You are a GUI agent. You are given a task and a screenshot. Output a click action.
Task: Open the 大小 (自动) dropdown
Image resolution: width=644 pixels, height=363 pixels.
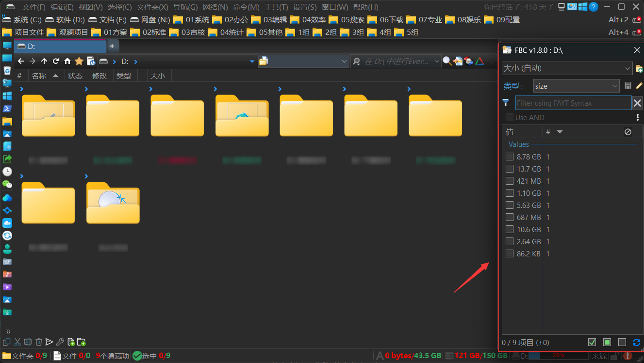pos(567,68)
